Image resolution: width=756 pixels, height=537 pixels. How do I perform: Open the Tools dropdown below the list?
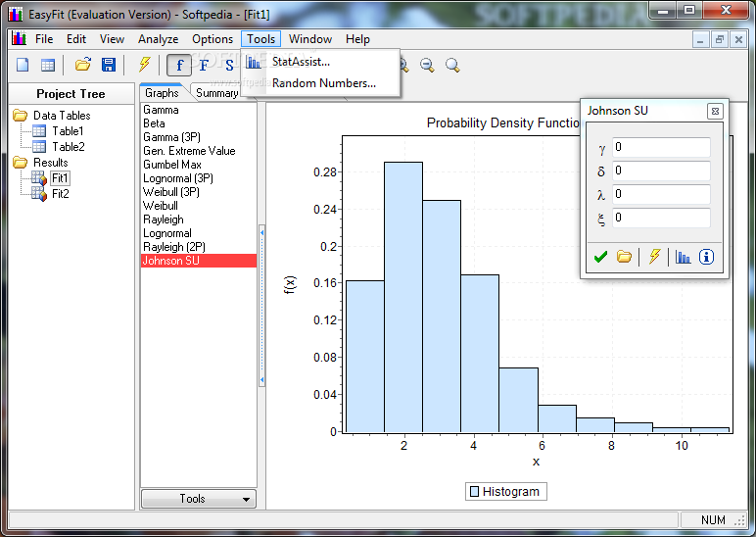coord(198,499)
